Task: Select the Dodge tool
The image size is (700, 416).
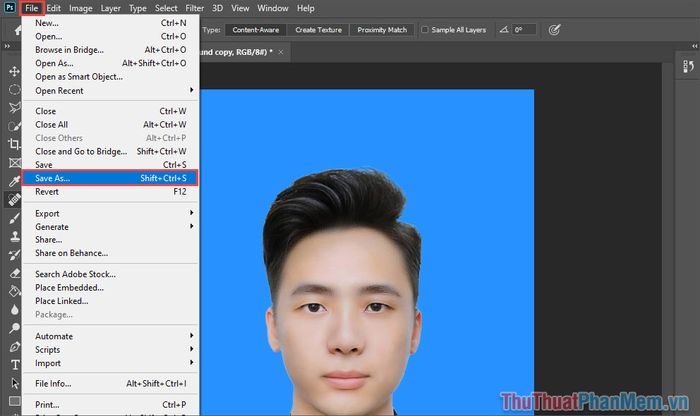Action: pyautogui.click(x=14, y=328)
